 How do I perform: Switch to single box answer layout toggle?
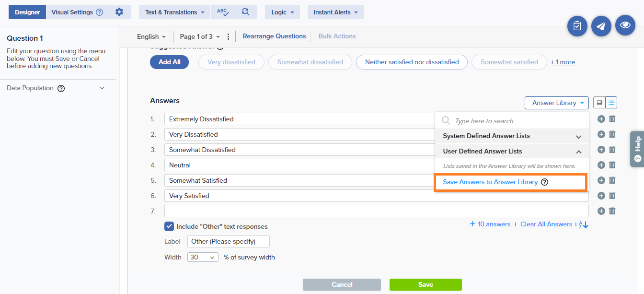pos(599,103)
